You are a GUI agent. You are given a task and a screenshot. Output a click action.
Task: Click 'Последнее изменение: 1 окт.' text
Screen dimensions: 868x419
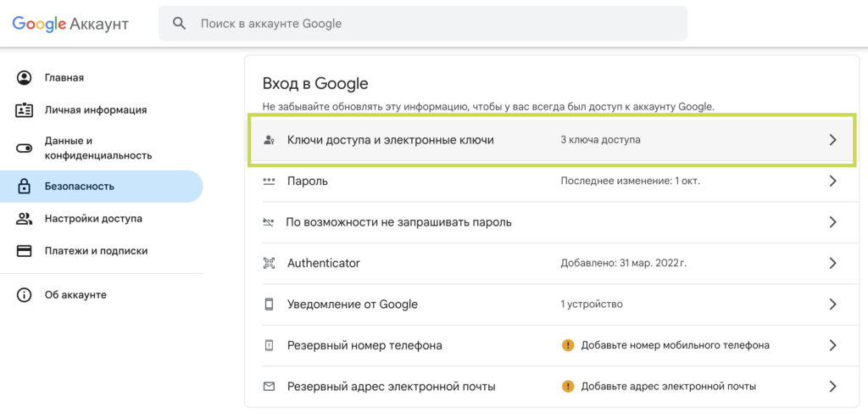pos(631,182)
